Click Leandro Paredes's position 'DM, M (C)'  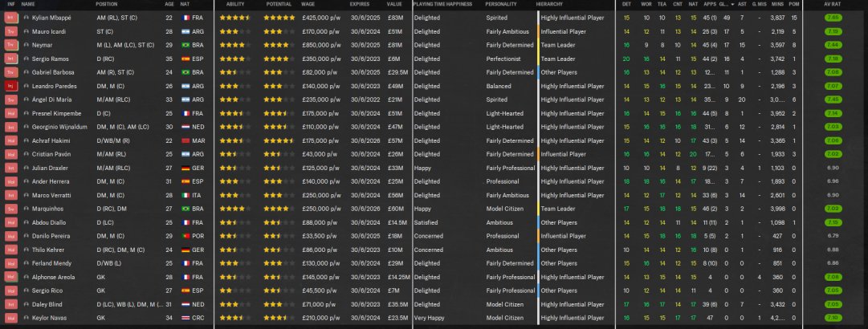110,86
